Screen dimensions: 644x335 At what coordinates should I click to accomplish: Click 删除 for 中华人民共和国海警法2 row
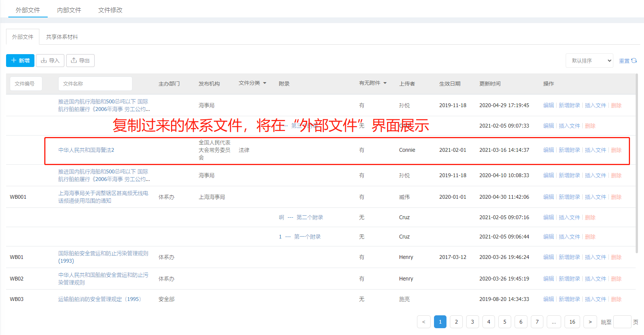click(x=616, y=150)
